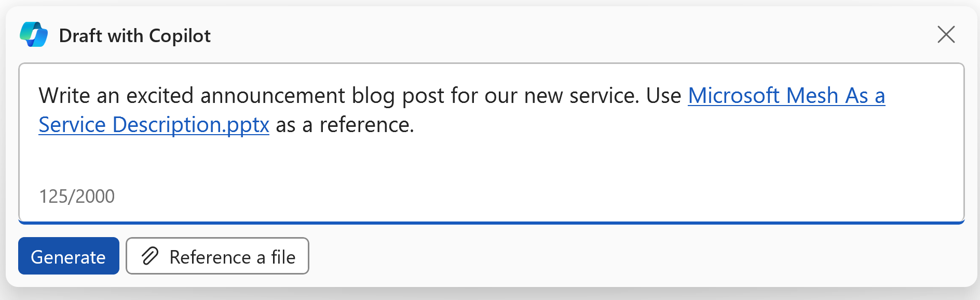Select the Copilot swirl emblem in the header

point(33,34)
